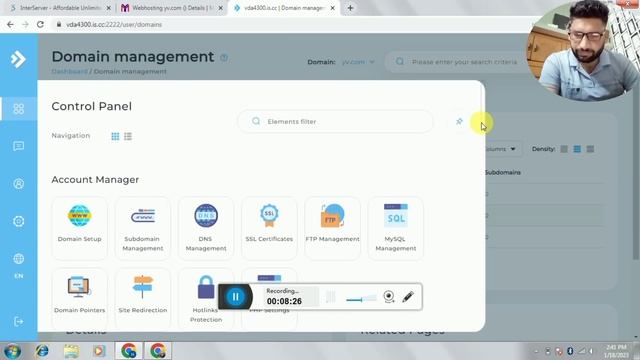Image resolution: width=640 pixels, height=360 pixels.
Task: Switch navigation to list view
Action: pos(128,136)
